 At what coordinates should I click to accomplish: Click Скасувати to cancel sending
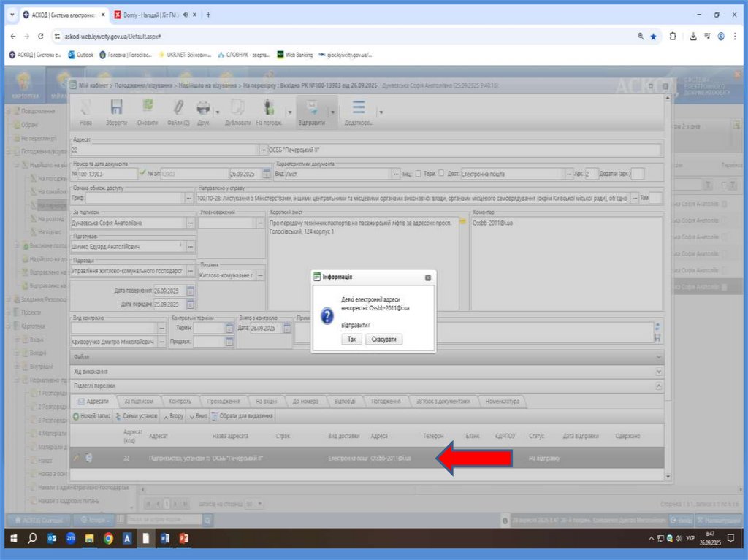point(386,340)
